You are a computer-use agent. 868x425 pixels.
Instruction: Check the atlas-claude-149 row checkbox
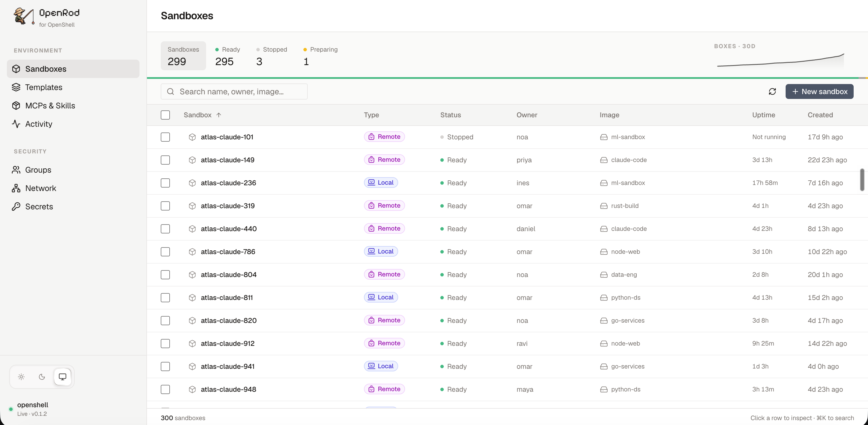(x=165, y=160)
